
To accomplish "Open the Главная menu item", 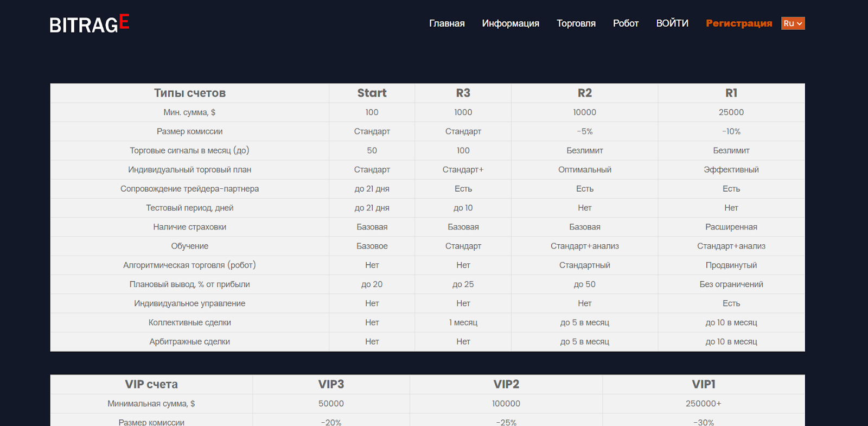I will click(x=447, y=23).
